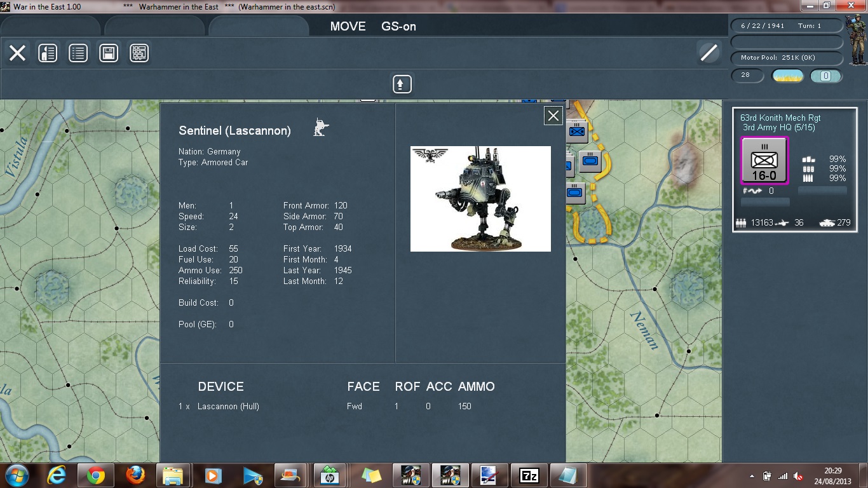The width and height of the screenshot is (868, 488).
Task: Click the Sentinel unit picture
Action: 480,198
